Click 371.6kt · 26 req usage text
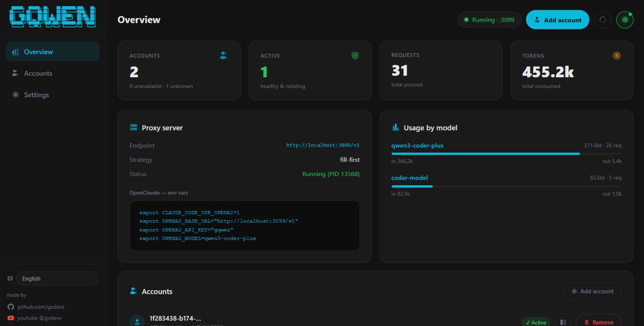Image resolution: width=644 pixels, height=326 pixels. 603,146
